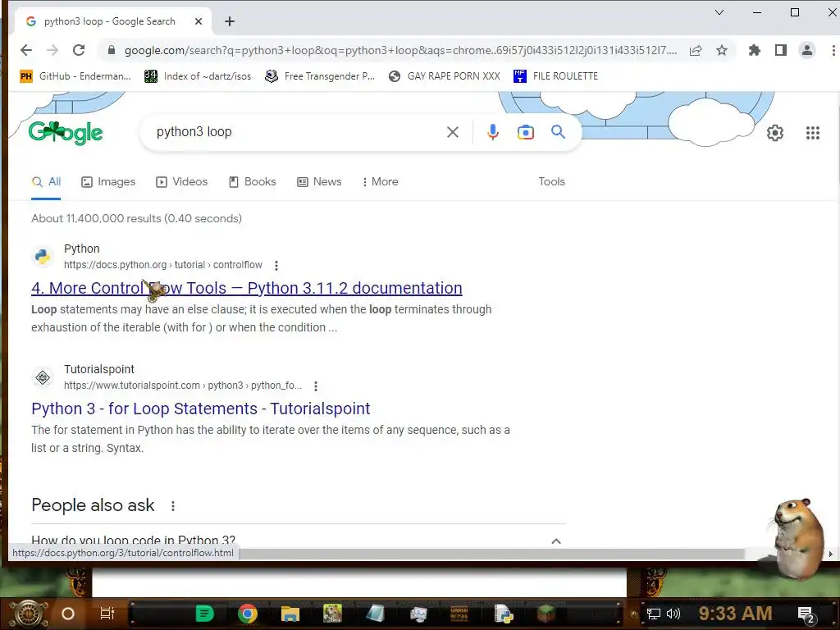Image resolution: width=840 pixels, height=630 pixels.
Task: Switch to Videos results
Action: pyautogui.click(x=181, y=181)
